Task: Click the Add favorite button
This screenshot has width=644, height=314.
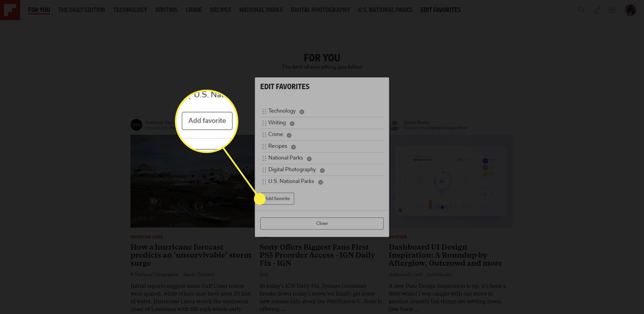Action: [x=277, y=199]
